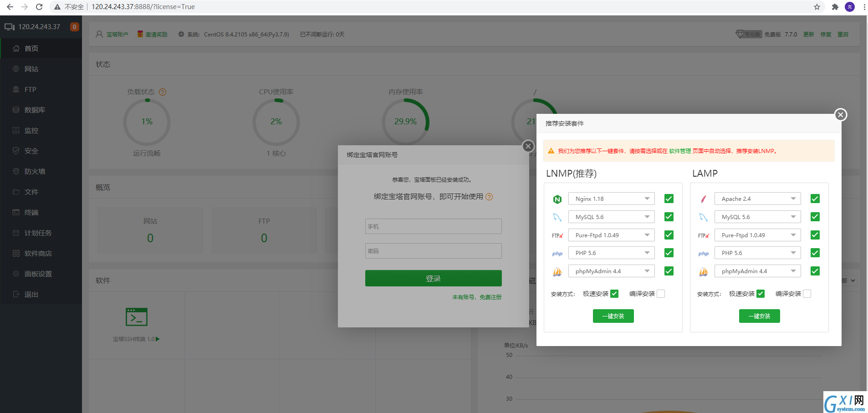868x413 pixels.
Task: Open LNMP MySQL 5.6 version dropdown
Action: [x=612, y=217]
